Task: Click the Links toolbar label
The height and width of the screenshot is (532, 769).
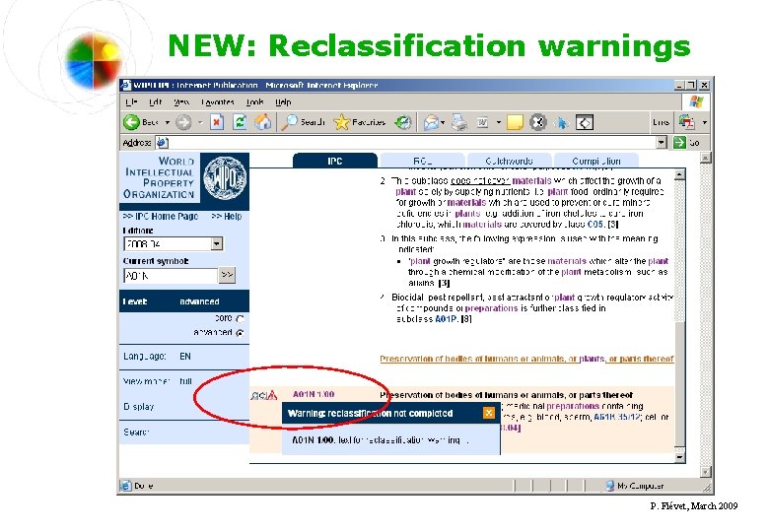Action: click(662, 122)
